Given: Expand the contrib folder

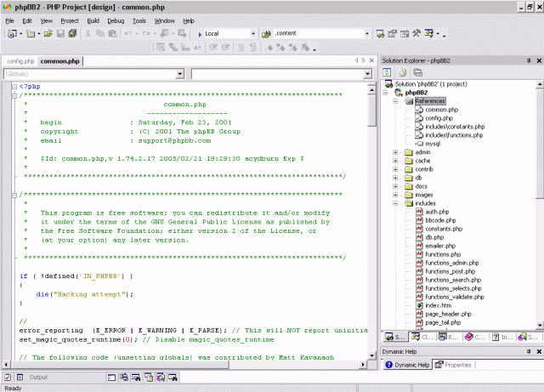Looking at the screenshot, I should [395, 169].
